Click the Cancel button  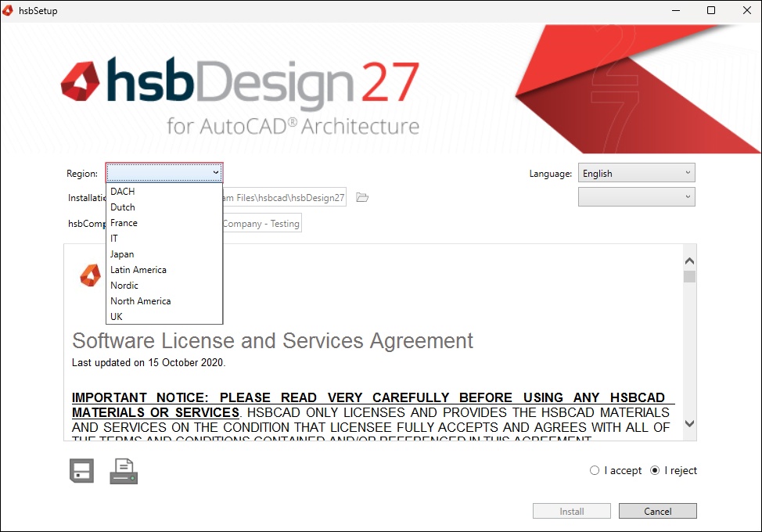(657, 511)
